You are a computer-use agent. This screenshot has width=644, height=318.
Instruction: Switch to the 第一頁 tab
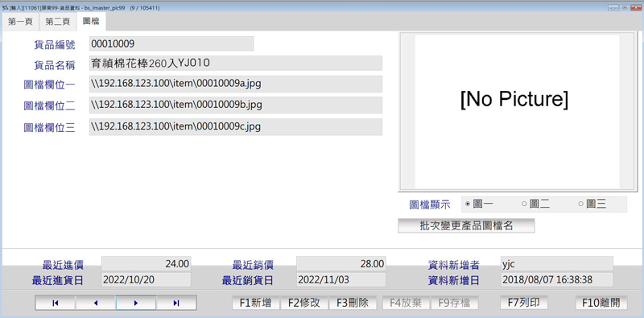[21, 23]
